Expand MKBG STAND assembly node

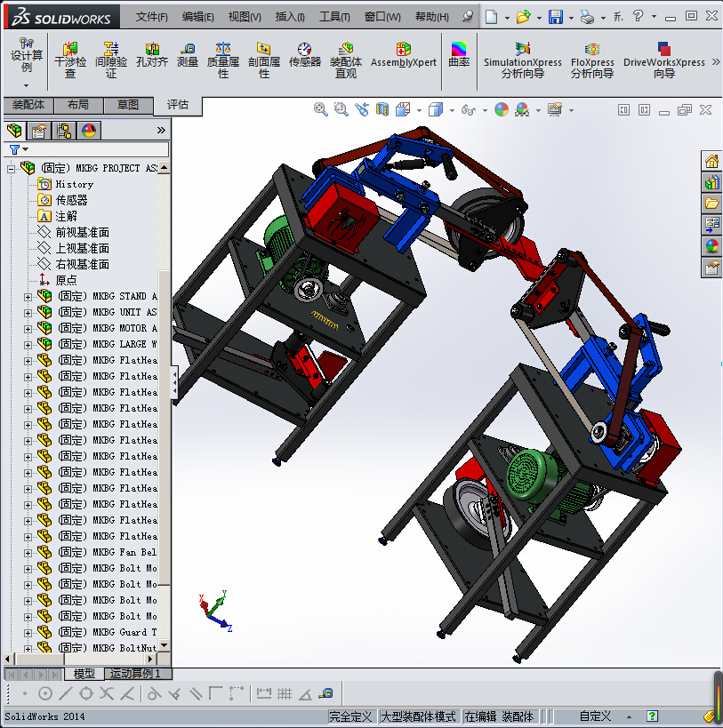point(28,297)
